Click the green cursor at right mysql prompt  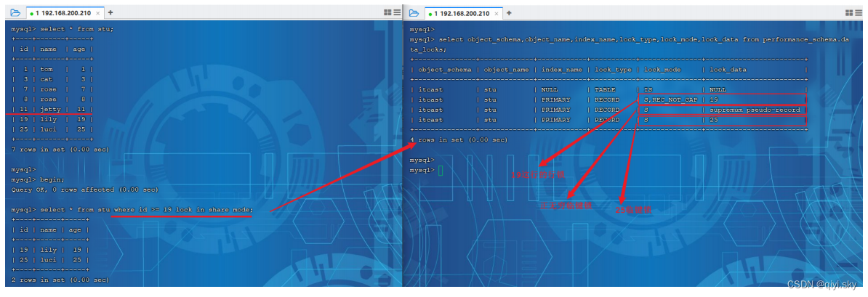coord(441,171)
